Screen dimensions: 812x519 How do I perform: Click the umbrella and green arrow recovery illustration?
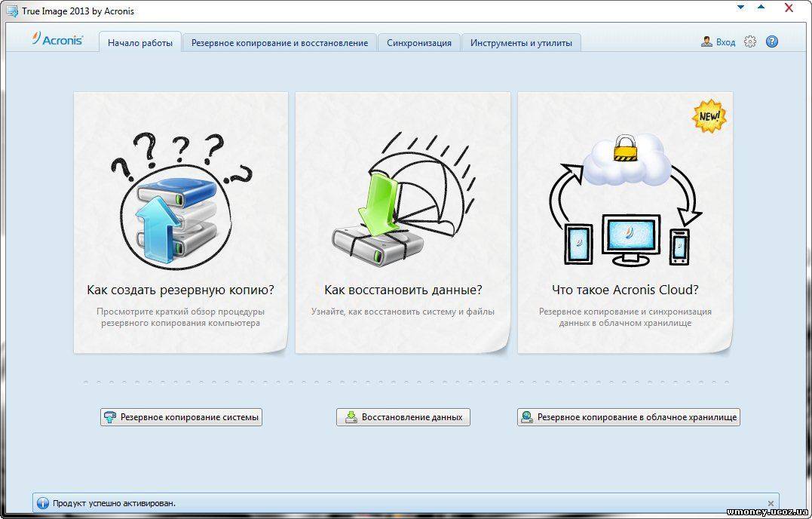[403, 200]
